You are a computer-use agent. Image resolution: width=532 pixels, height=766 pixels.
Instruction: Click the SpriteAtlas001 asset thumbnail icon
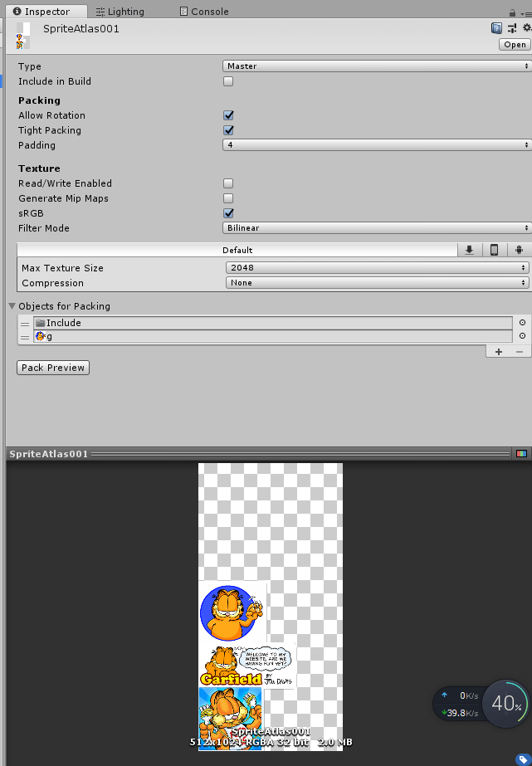coord(22,36)
